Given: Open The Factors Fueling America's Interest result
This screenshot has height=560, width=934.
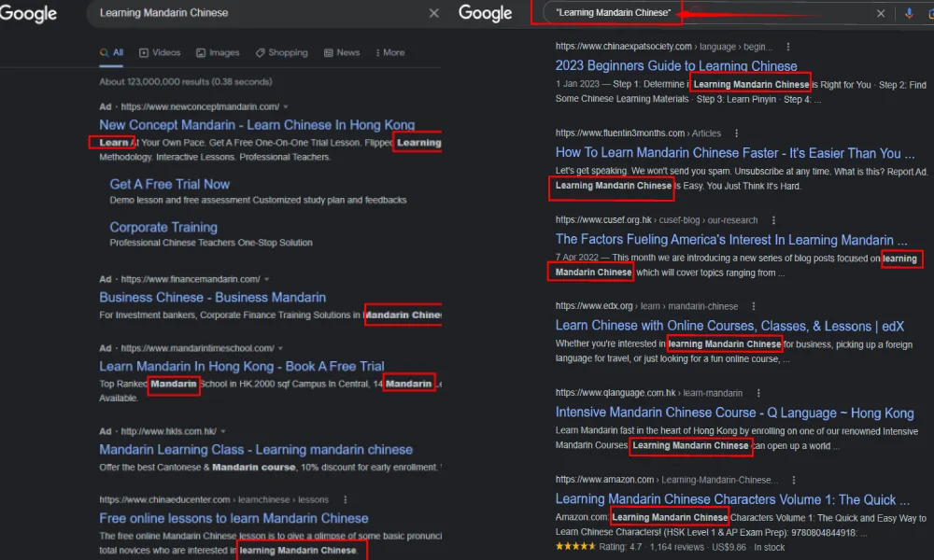Looking at the screenshot, I should point(731,240).
